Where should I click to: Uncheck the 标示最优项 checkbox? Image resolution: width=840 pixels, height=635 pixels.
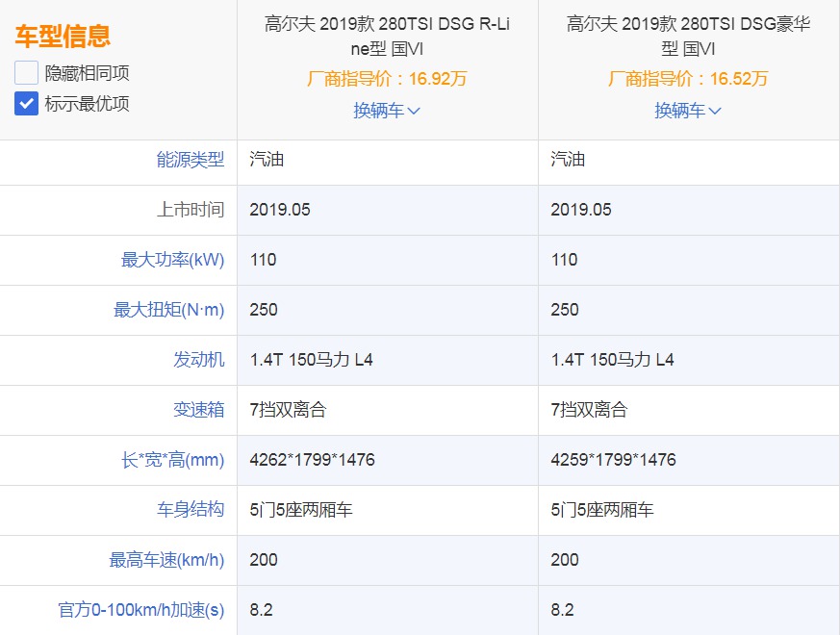point(27,104)
